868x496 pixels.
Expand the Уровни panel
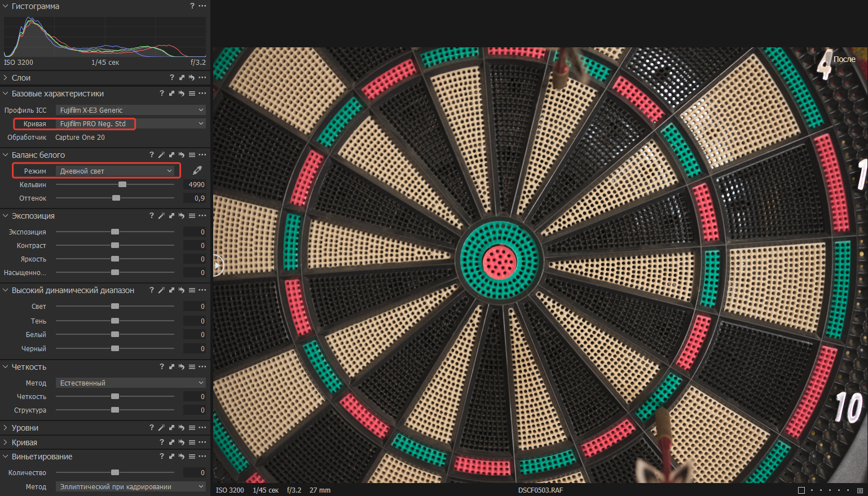[x=6, y=427]
